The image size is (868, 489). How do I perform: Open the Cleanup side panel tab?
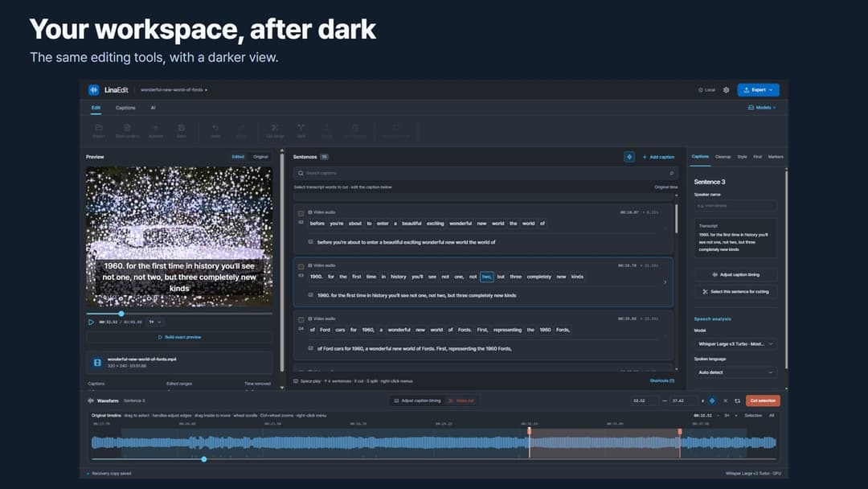coord(723,157)
